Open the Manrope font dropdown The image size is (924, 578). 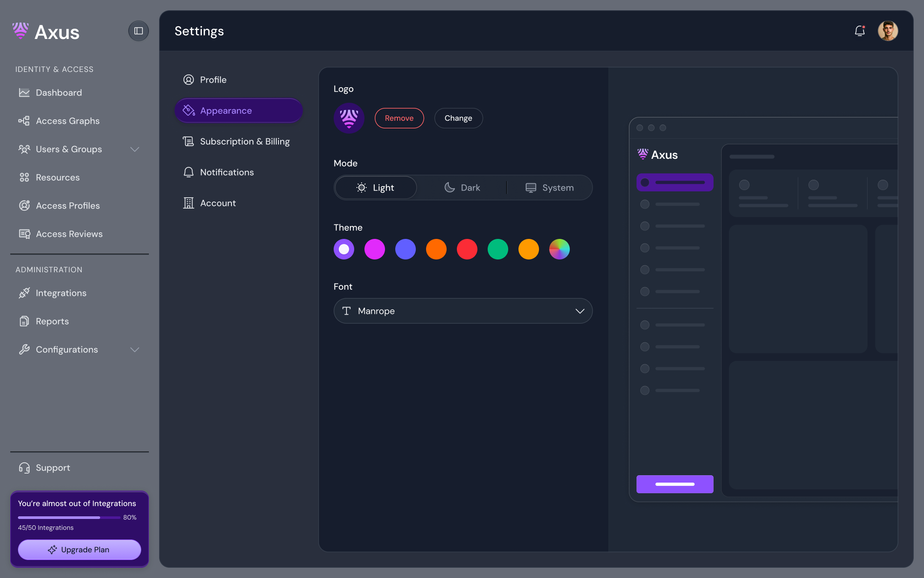[463, 311]
